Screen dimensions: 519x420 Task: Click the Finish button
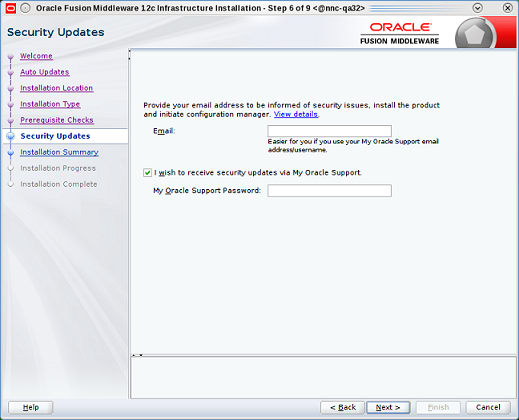tap(438, 407)
